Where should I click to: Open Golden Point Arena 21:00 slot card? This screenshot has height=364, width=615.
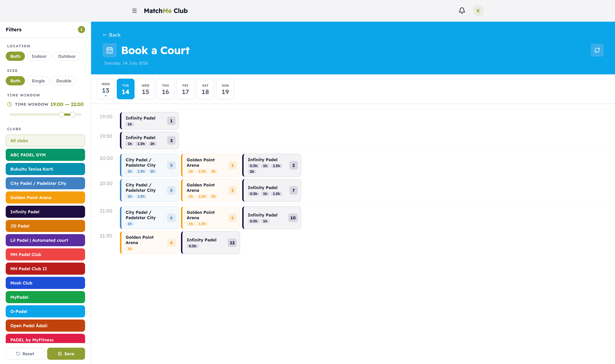point(210,218)
